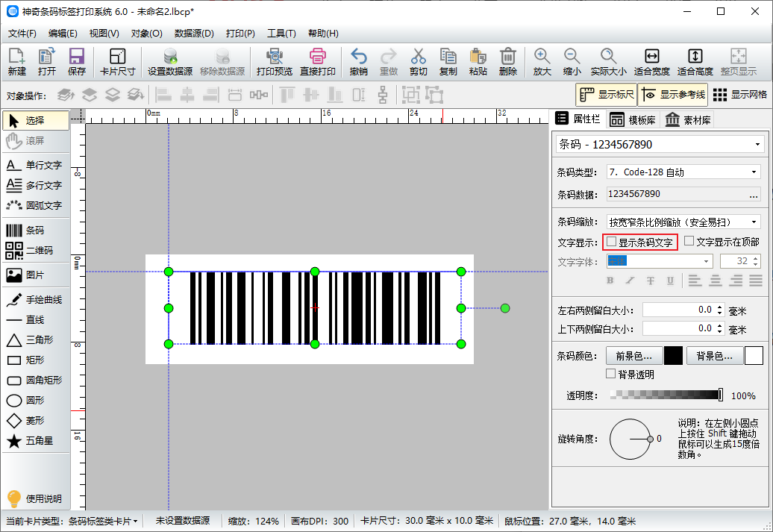Switch to the 素材库 tab
This screenshot has width=773, height=532.
688,120
